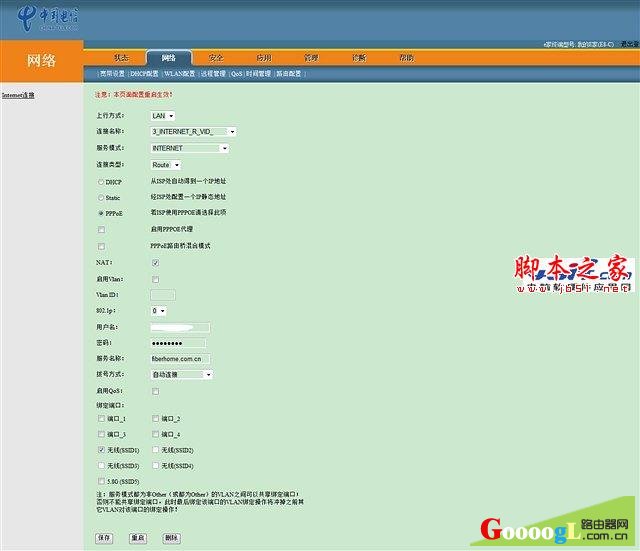Screen dimensions: 640x551
Task: Click the 保存 save button
Action: (104, 538)
